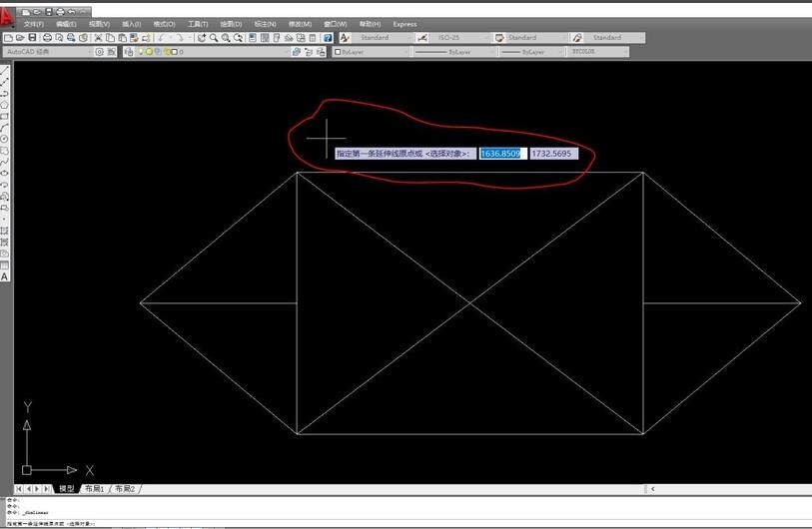Screen dimensions: 812x529
Task: Select the Spline draw tool
Action: pyautogui.click(x=5, y=162)
